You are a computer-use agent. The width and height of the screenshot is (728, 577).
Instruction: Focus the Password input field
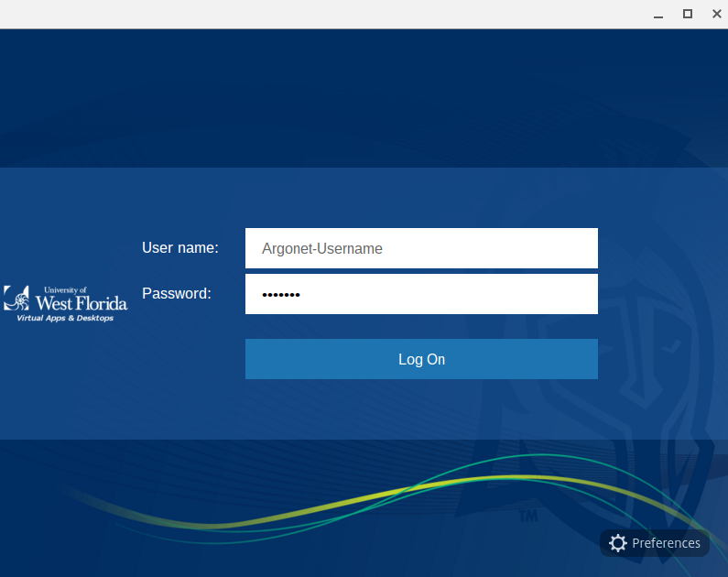(421, 294)
